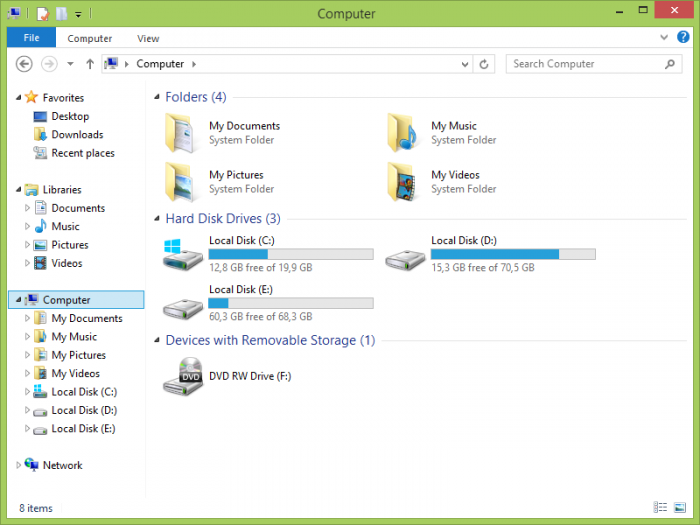Select Local Disk (D:) in navigation tree
700x525 pixels.
pos(84,410)
